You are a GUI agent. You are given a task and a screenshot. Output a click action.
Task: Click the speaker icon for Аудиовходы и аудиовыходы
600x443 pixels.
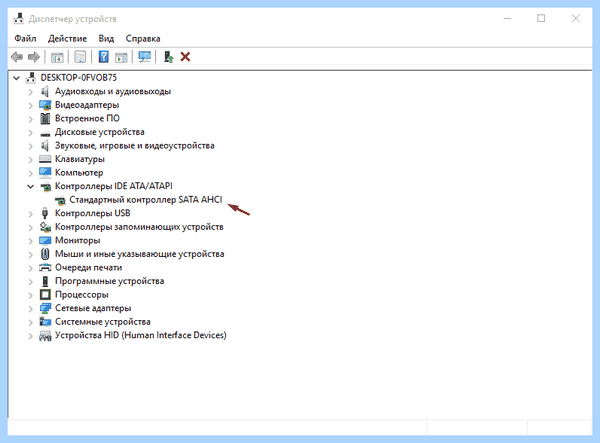[x=45, y=91]
